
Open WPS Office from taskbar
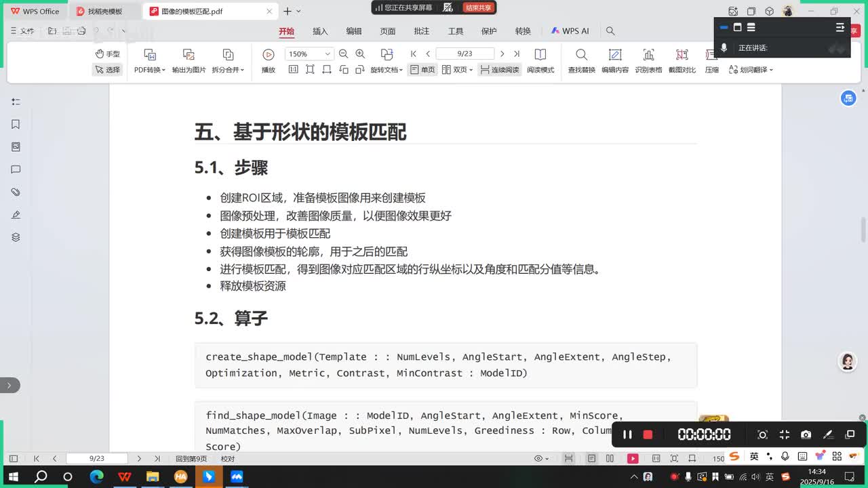pyautogui.click(x=125, y=476)
